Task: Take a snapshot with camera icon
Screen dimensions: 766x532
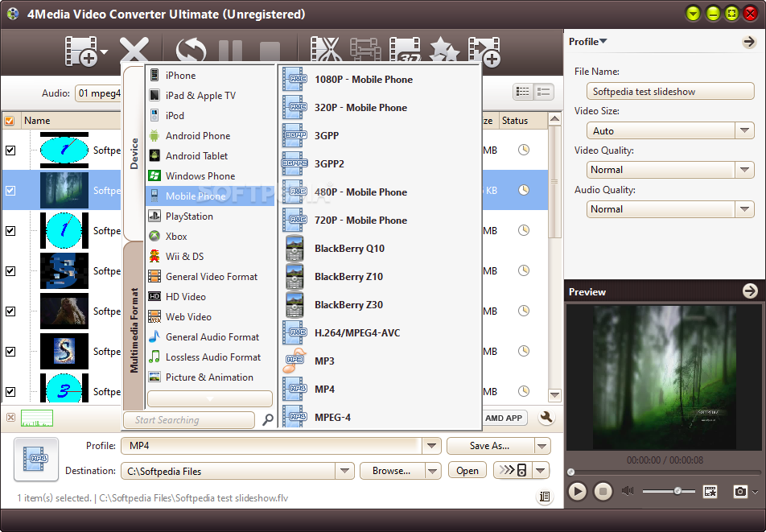Action: (x=740, y=492)
